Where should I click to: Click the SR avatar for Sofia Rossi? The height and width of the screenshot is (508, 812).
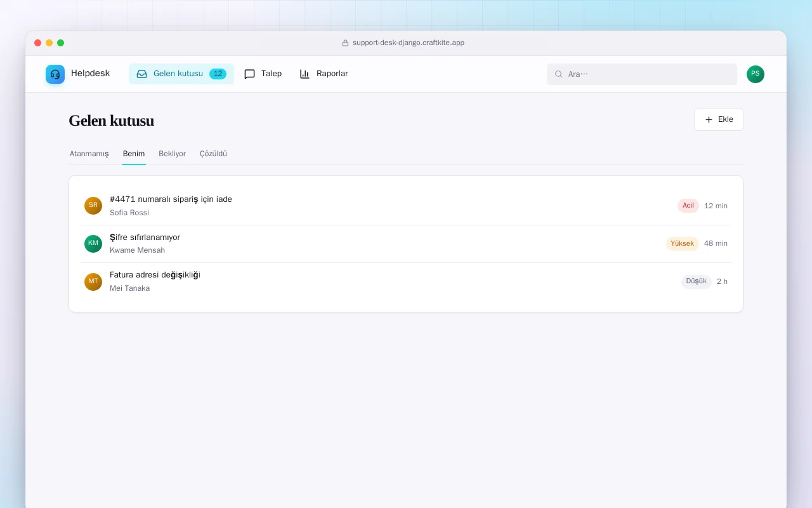click(93, 206)
